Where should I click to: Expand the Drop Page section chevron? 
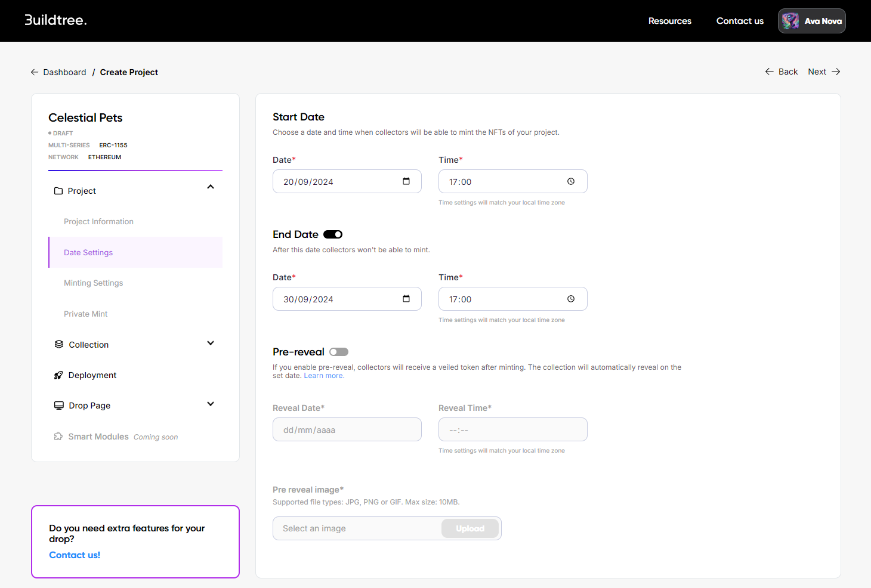point(211,404)
